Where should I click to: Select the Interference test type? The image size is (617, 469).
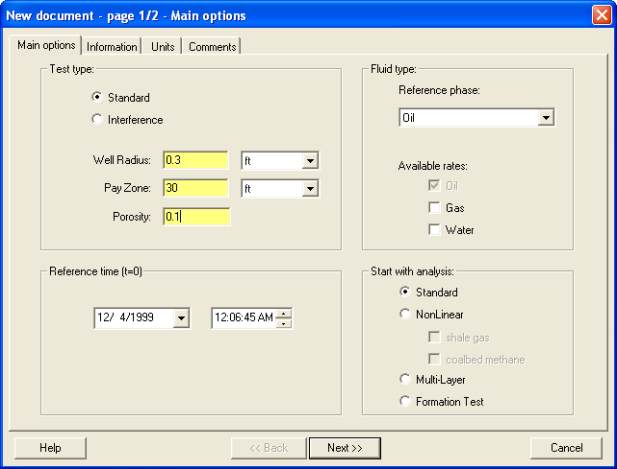(x=97, y=120)
